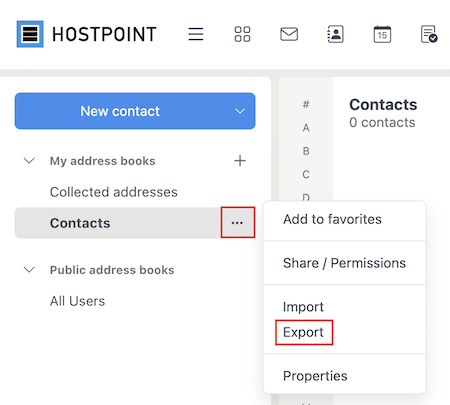The width and height of the screenshot is (450, 405).
Task: Go to Mail via envelope icon
Action: tap(289, 34)
